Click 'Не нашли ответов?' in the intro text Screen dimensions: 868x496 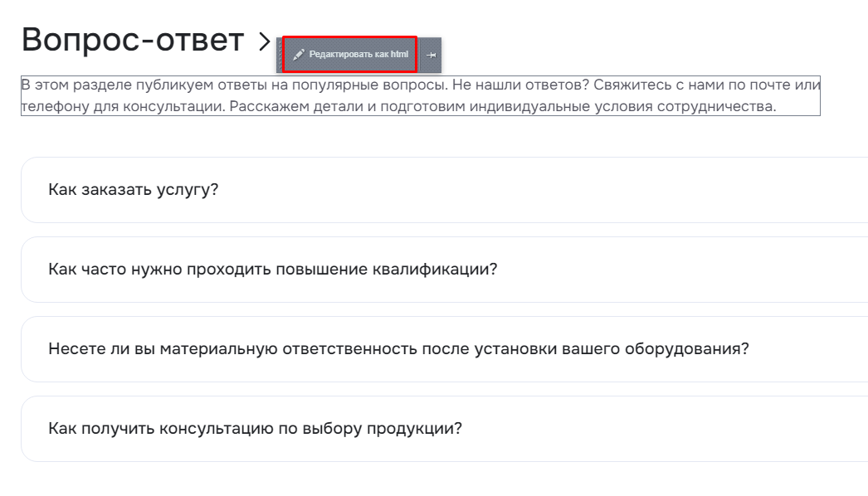520,85
